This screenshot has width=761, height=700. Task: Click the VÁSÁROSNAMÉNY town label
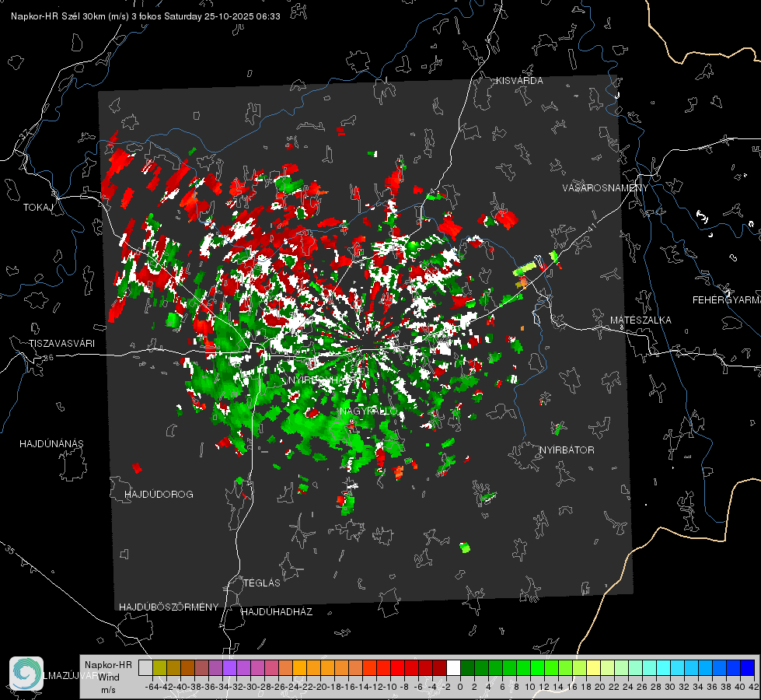606,188
